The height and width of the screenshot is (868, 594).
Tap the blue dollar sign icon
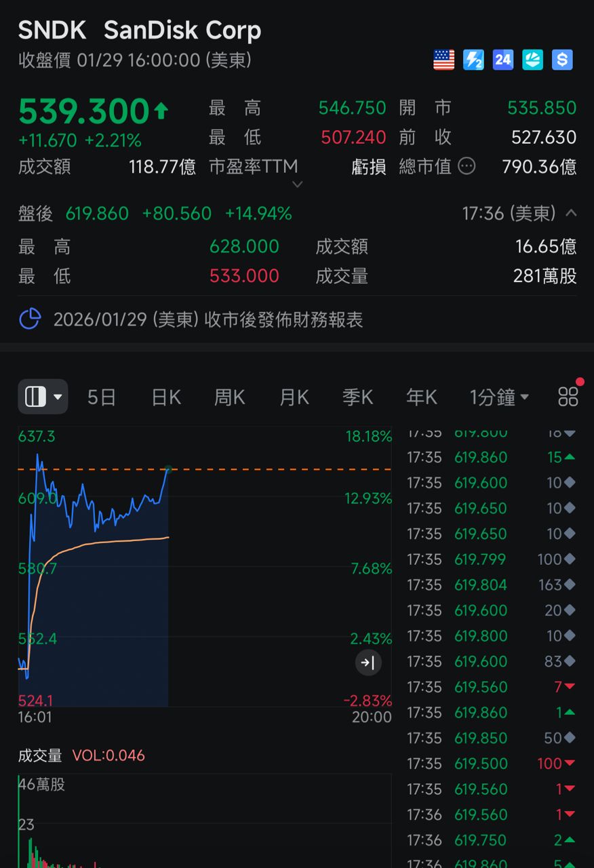[x=562, y=60]
